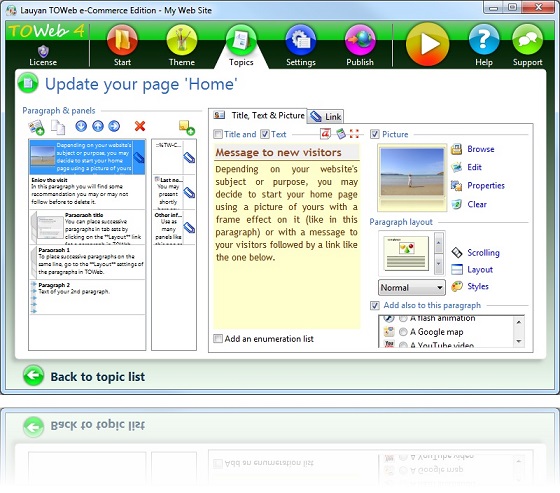
Task: Click Google map icon in list
Action: [389, 332]
